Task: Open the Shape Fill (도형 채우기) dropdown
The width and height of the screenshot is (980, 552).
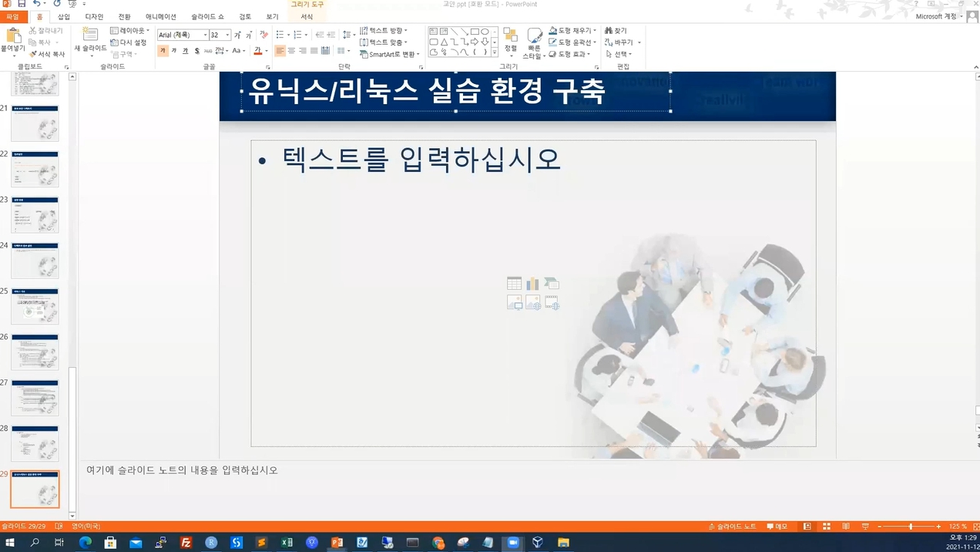Action: click(x=573, y=31)
